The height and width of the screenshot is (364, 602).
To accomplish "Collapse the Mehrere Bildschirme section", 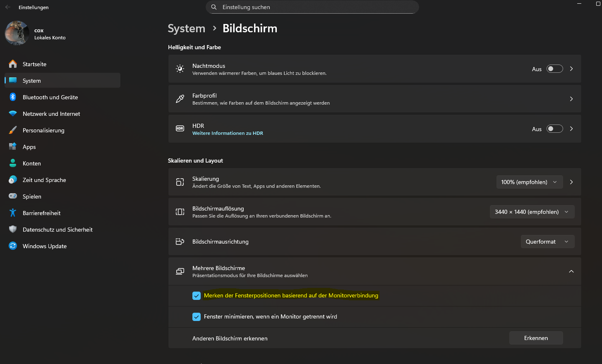I will [x=571, y=271].
